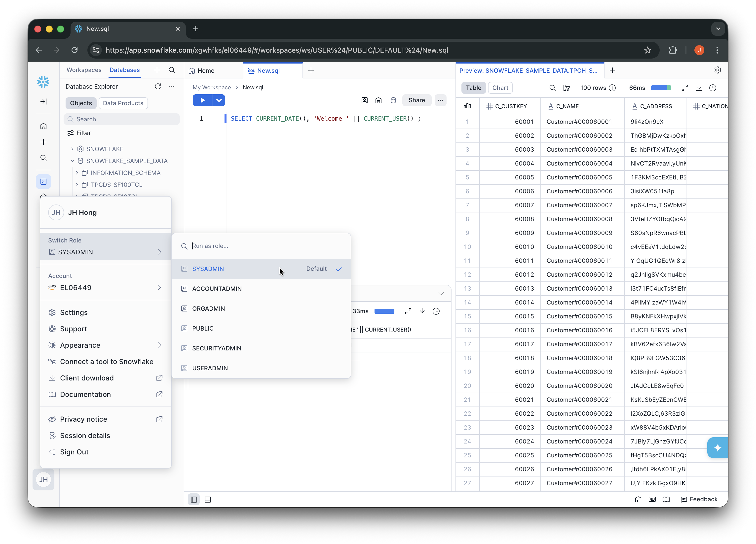The width and height of the screenshot is (756, 544).
Task: Open the database context icon in editor toolbar
Action: pyautogui.click(x=393, y=100)
